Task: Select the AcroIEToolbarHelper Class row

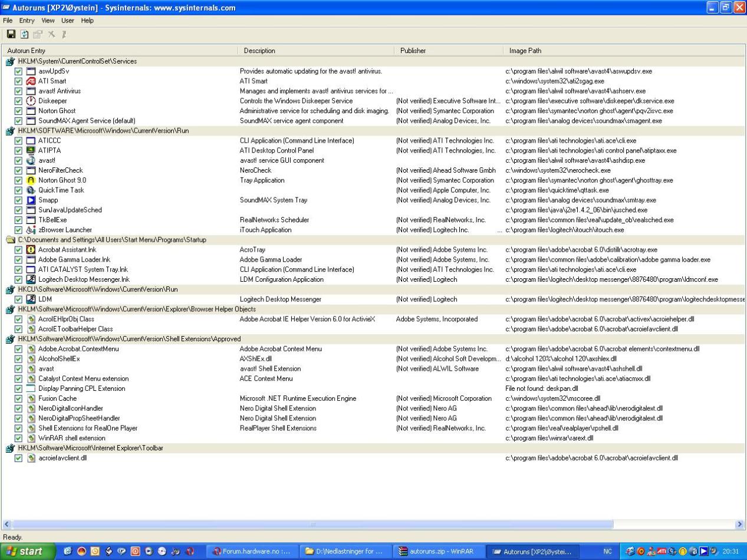Action: click(x=374, y=329)
